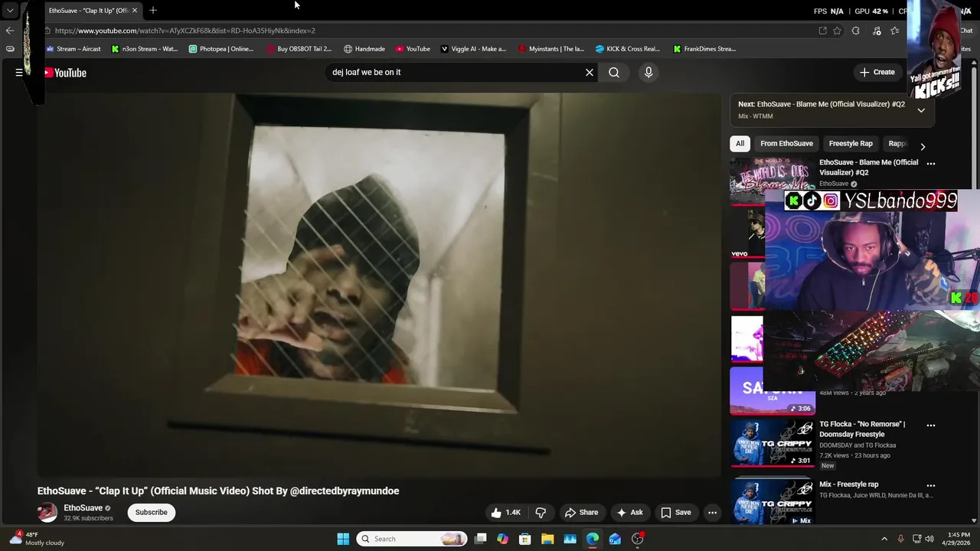The width and height of the screenshot is (980, 551).
Task: Go back with the browser back arrow
Action: tap(9, 31)
